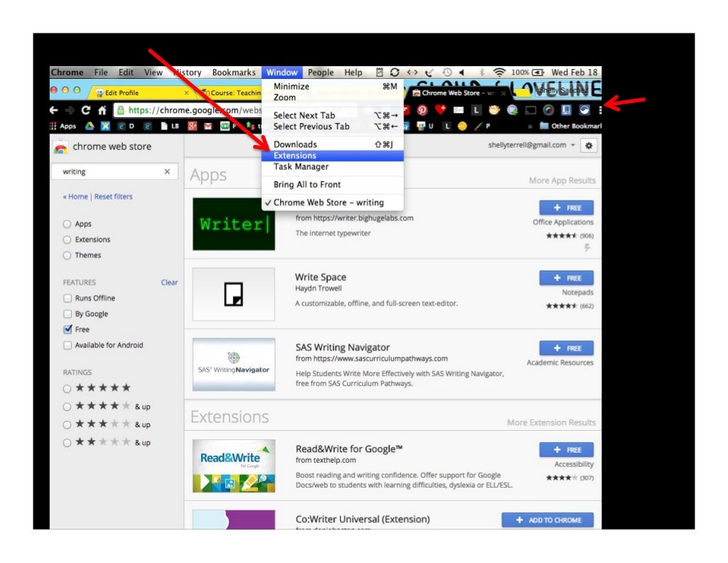
Task: Enable the Runs Offline checkbox
Action: coord(68,298)
